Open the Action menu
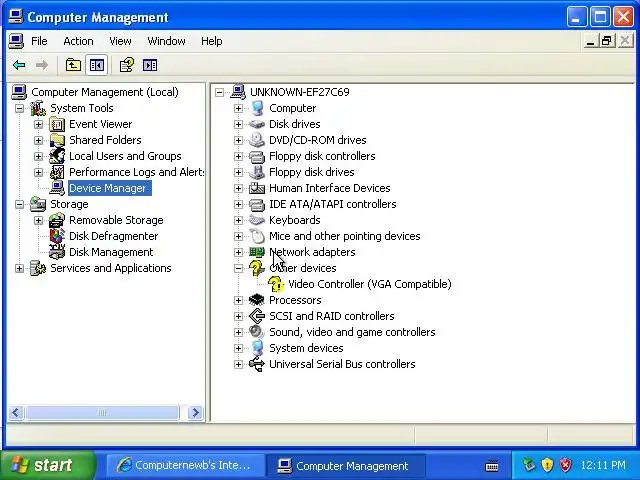Viewport: 640px width, 480px height. click(x=78, y=41)
